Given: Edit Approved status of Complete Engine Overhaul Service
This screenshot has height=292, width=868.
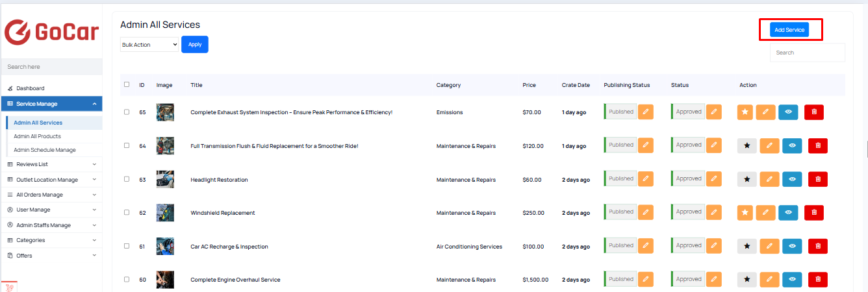Looking at the screenshot, I should click(x=713, y=280).
